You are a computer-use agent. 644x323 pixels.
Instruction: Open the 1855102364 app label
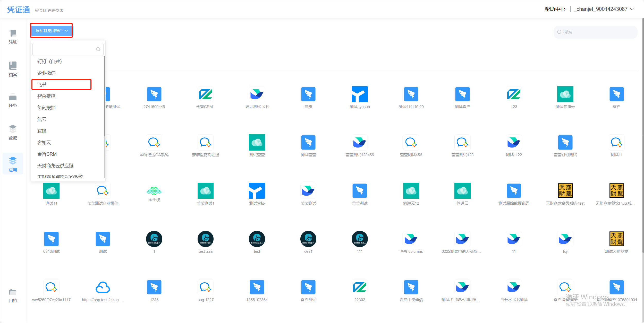(x=257, y=300)
